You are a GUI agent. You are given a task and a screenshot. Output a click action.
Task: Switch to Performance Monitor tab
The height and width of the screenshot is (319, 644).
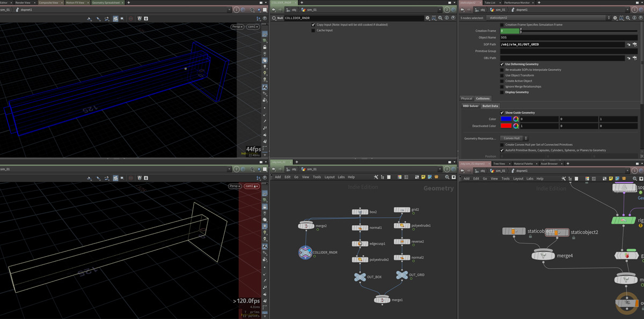tap(517, 3)
